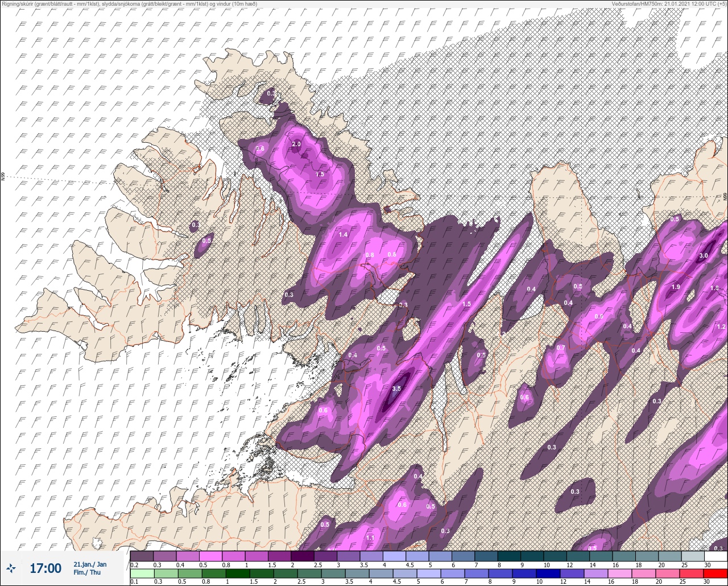Select bottom-row pink swatch labeled 16
This screenshot has height=586, width=728.
pyautogui.click(x=620, y=573)
